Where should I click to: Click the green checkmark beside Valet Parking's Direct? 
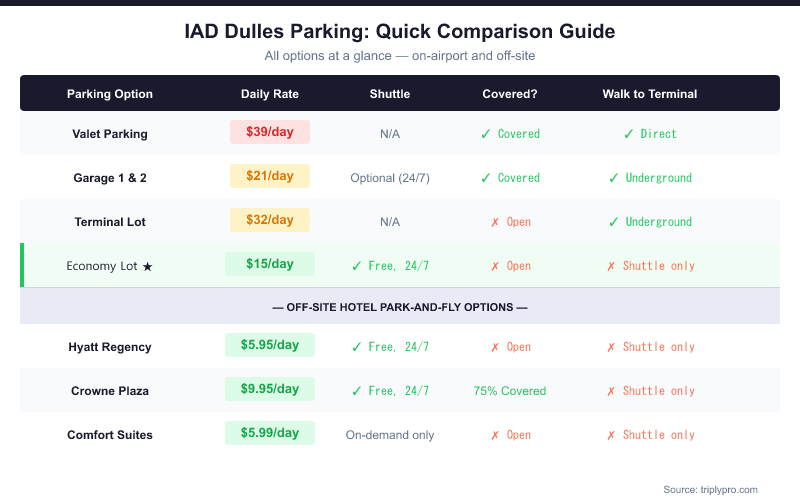click(628, 134)
